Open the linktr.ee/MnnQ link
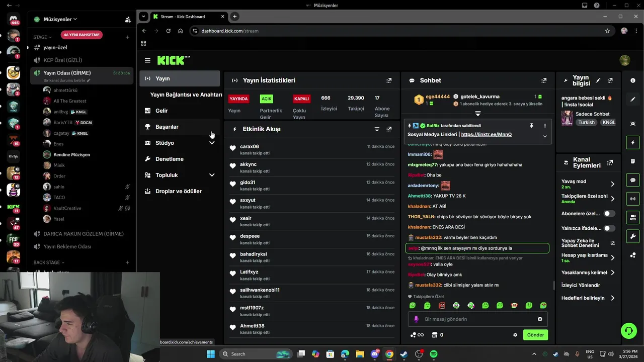This screenshot has height=362, width=644. click(x=486, y=135)
